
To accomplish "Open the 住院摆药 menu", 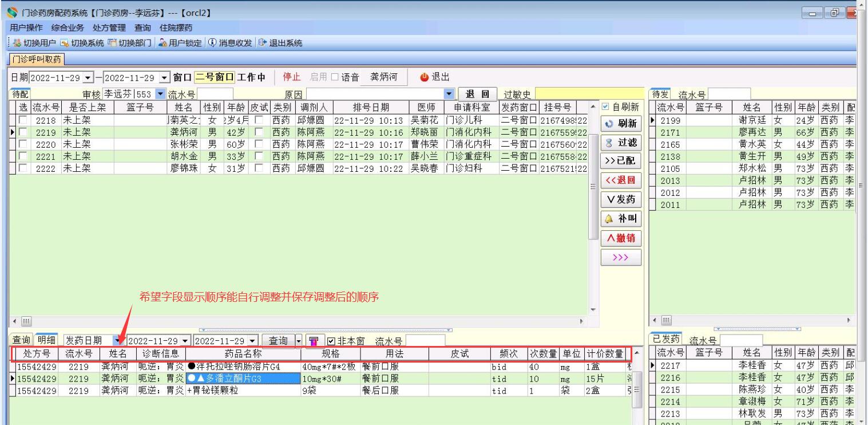I will (176, 27).
